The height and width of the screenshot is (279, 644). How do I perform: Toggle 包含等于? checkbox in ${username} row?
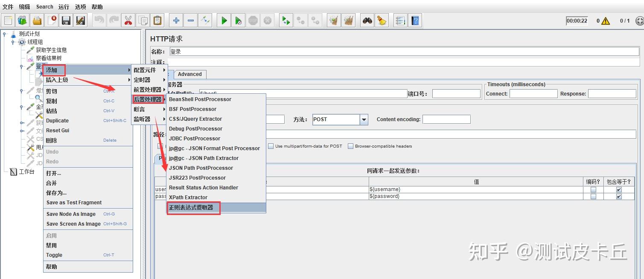click(619, 189)
